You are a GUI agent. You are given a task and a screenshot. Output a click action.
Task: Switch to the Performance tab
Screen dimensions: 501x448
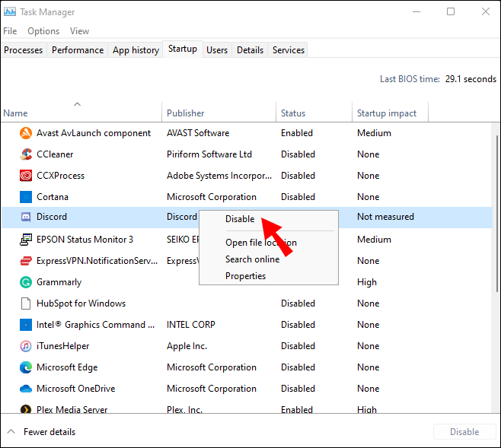78,50
